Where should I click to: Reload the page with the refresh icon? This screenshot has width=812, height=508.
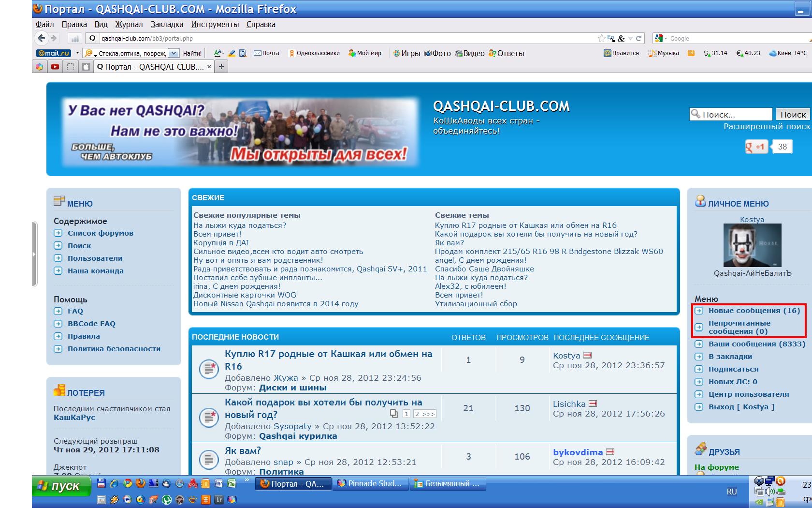[638, 38]
